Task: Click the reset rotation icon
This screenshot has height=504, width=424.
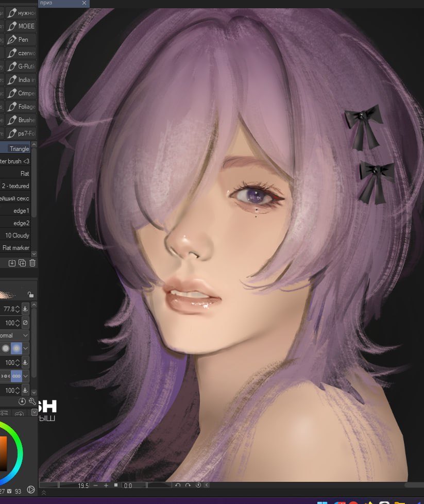Action: pyautogui.click(x=198, y=485)
